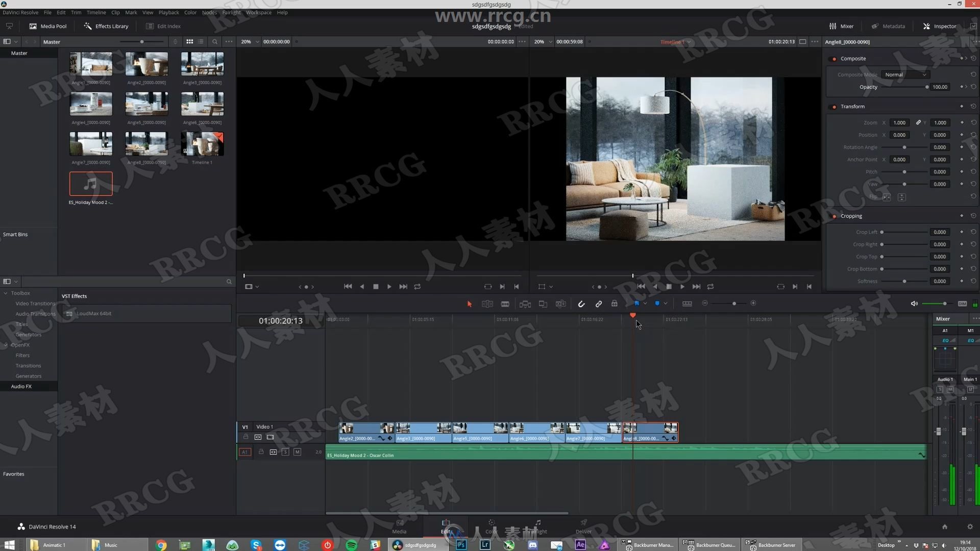This screenshot has width=980, height=551.
Task: Click the blue marker icon
Action: (x=657, y=304)
